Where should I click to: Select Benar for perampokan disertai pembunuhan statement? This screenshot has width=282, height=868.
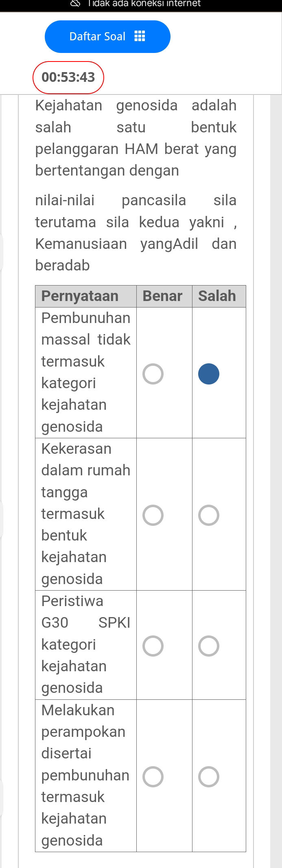pos(153,776)
